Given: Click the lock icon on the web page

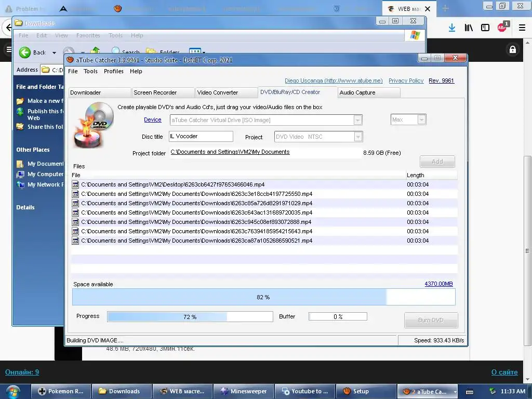Looking at the screenshot, I should coord(513,49).
